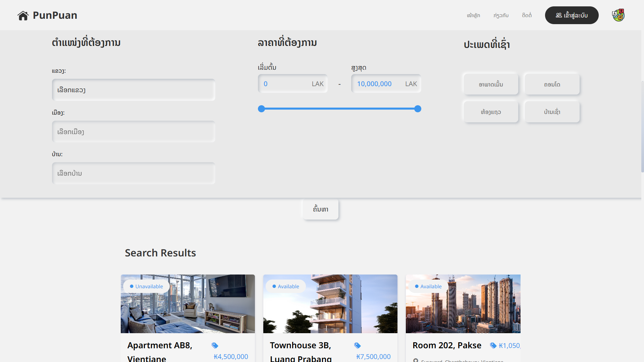Viewport: 644px width, 362px height.
Task: Go to ໜ້າຫຼັກ home menu item
Action: click(473, 15)
